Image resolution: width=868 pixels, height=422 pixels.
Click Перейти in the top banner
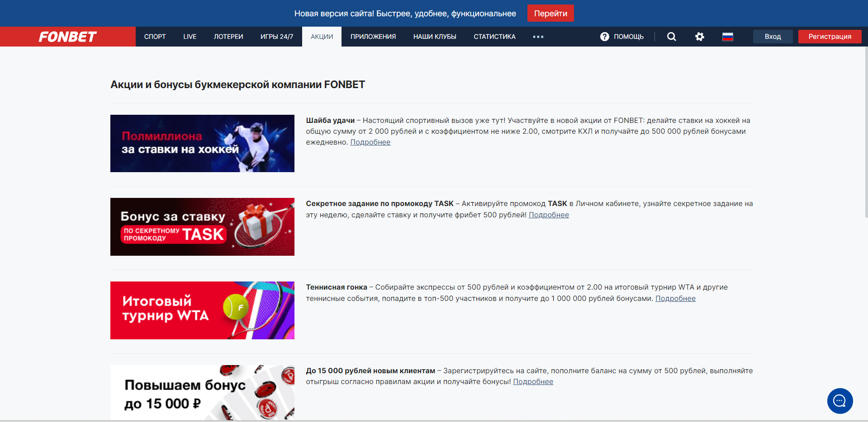(x=550, y=13)
